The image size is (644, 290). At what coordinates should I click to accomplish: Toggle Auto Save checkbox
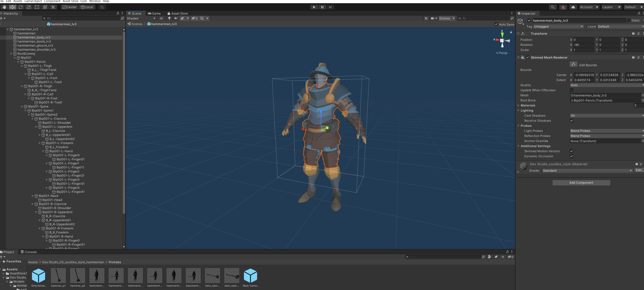click(496, 24)
